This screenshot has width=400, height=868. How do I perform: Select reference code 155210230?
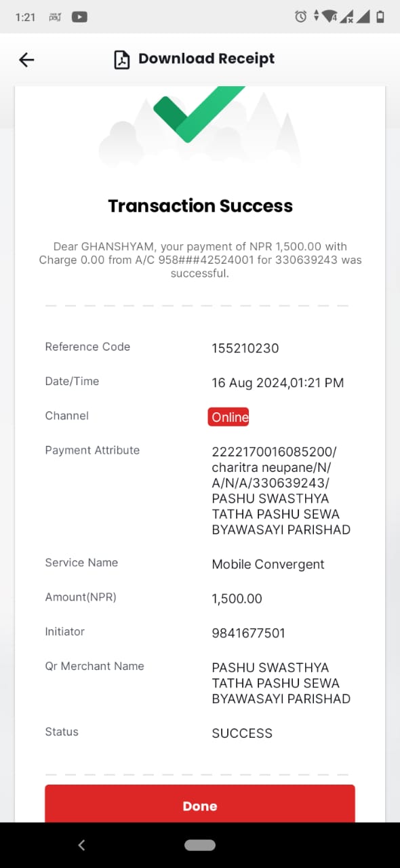pos(245,349)
